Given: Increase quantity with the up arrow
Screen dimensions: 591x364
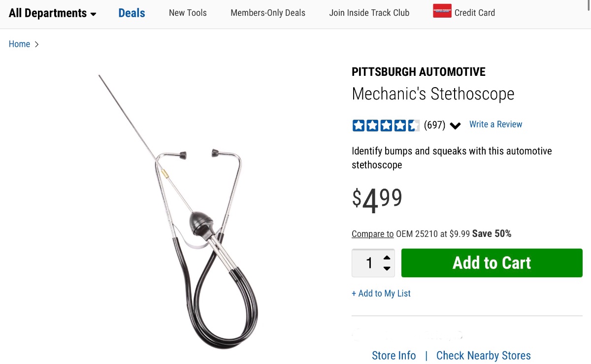Looking at the screenshot, I should [387, 258].
